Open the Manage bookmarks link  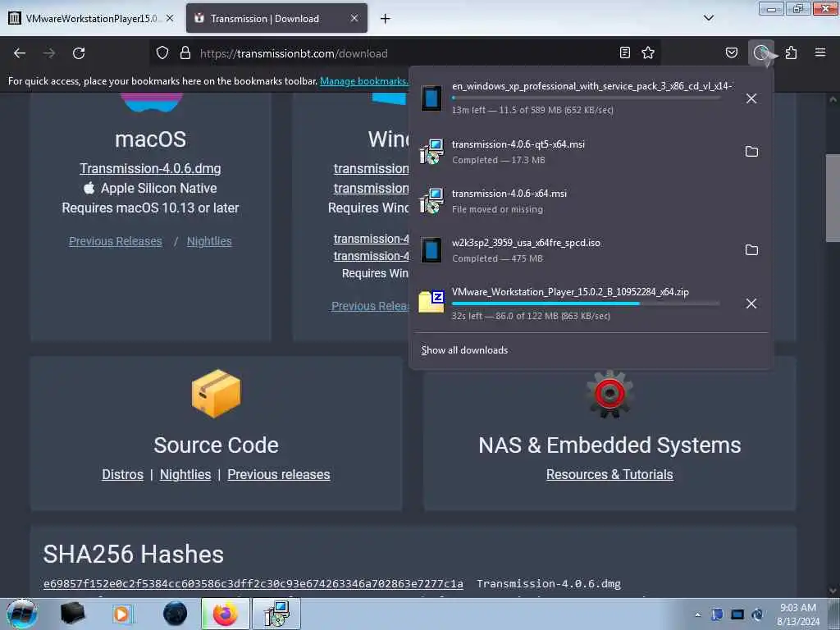364,81
